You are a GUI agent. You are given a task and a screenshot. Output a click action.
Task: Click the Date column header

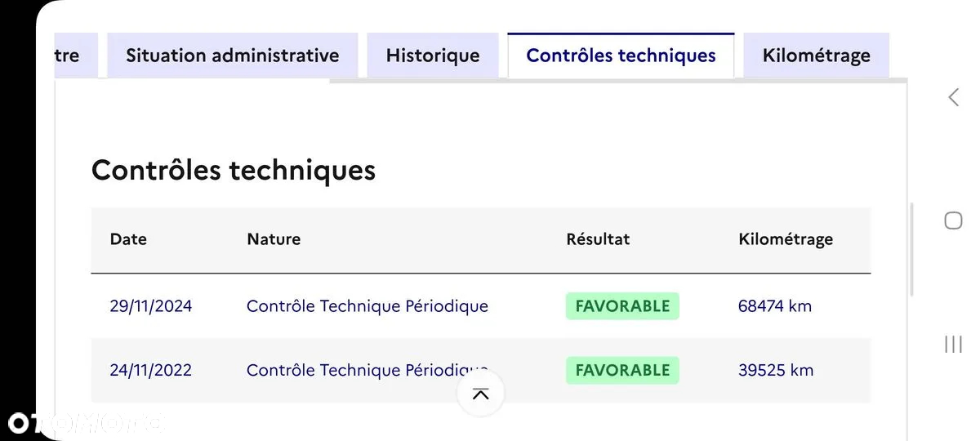coord(128,239)
